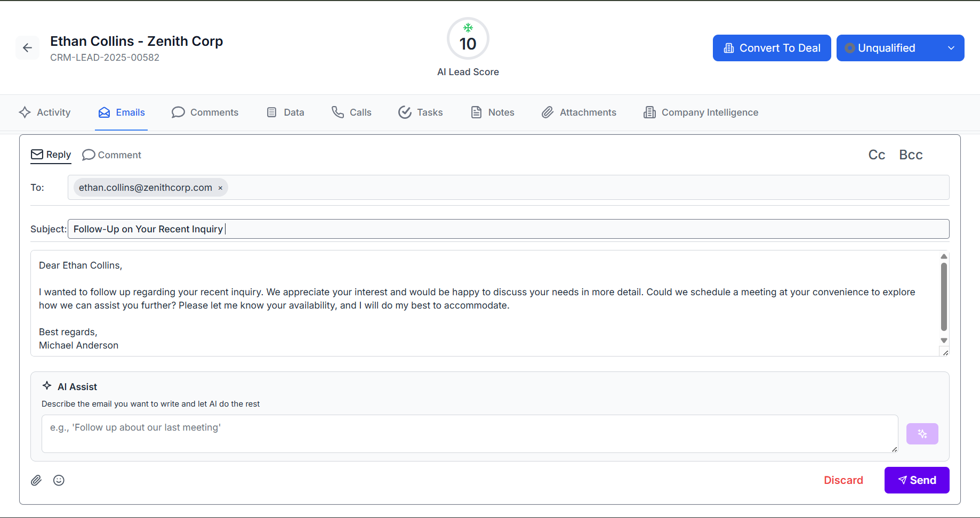Send the email
This screenshot has height=518, width=980.
point(917,480)
